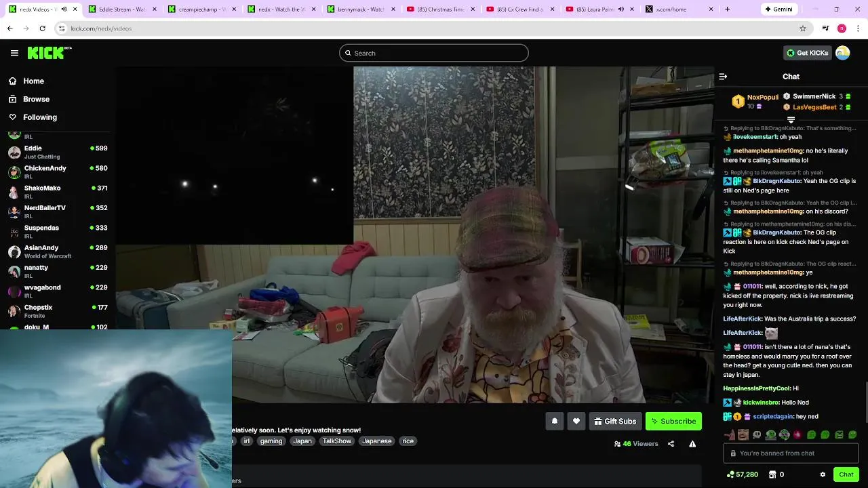
Task: Click LasVegasBeet in the gifter leaderboard
Action: pos(814,107)
